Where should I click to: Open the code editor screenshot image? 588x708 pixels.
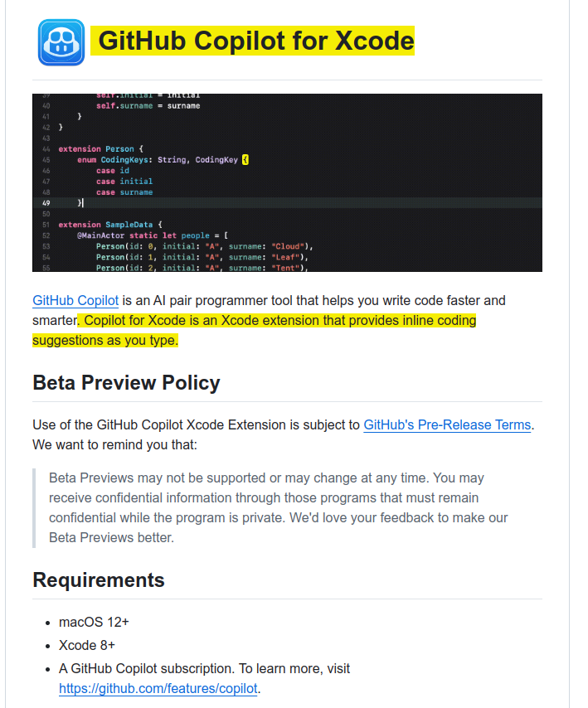[x=287, y=182]
